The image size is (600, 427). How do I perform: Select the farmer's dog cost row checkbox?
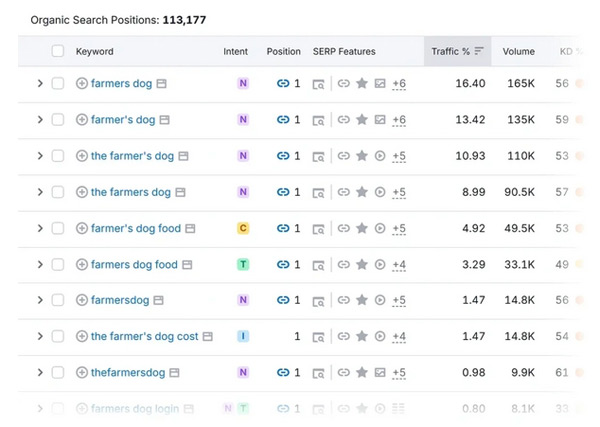pyautogui.click(x=57, y=337)
